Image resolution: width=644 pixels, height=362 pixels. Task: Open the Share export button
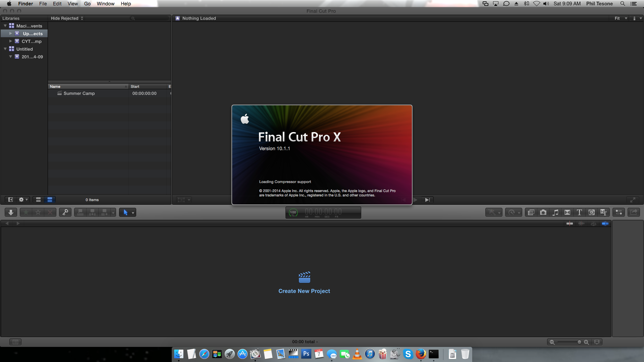pos(634,213)
